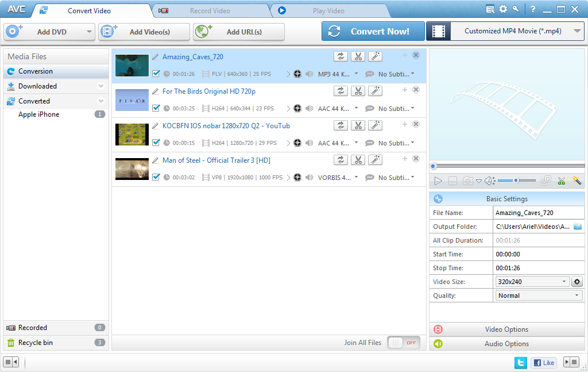Click Convert Now! button
This screenshot has width=588, height=372.
[x=373, y=31]
